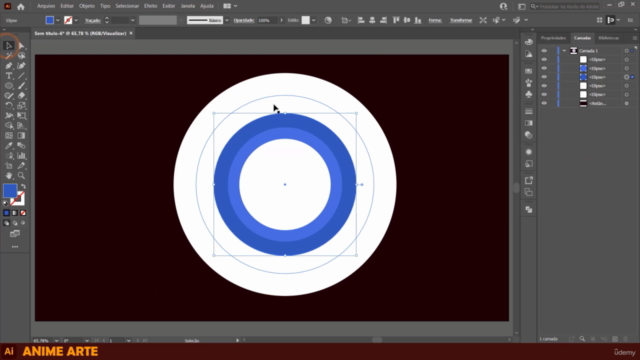This screenshot has width=640, height=360.
Task: Select the Paintbrush tool
Action: coord(21,86)
